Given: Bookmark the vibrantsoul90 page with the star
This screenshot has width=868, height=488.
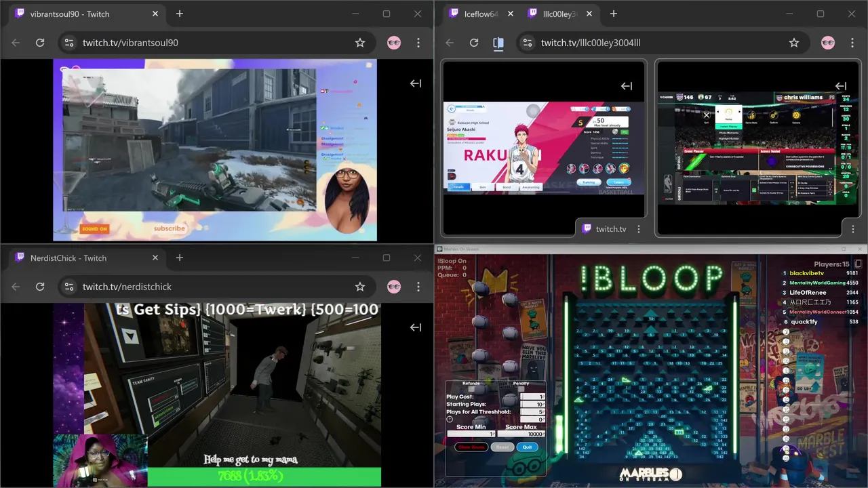Looking at the screenshot, I should (360, 43).
